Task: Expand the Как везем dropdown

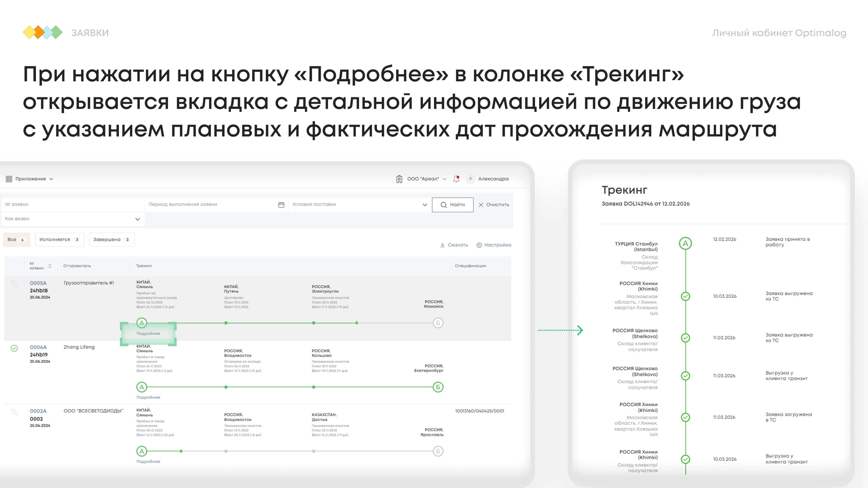Action: [137, 219]
